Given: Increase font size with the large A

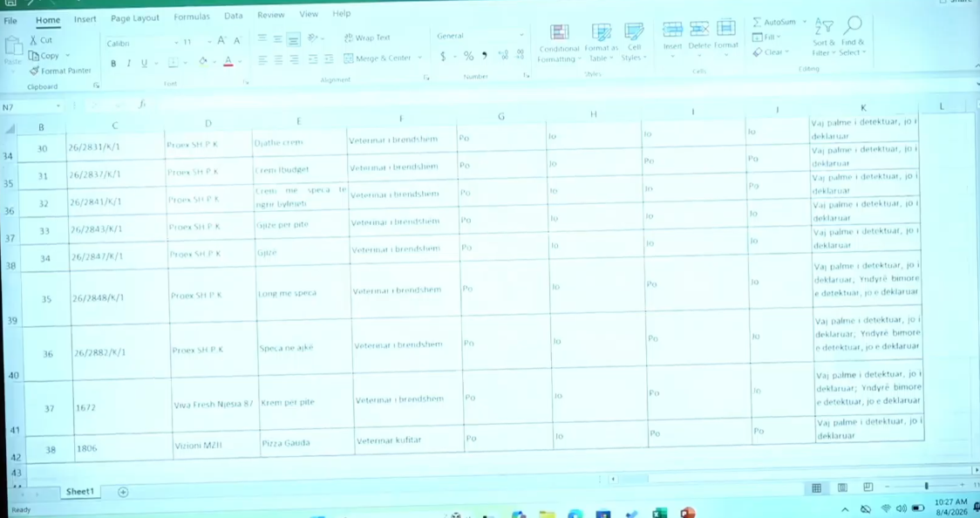Looking at the screenshot, I should [221, 41].
